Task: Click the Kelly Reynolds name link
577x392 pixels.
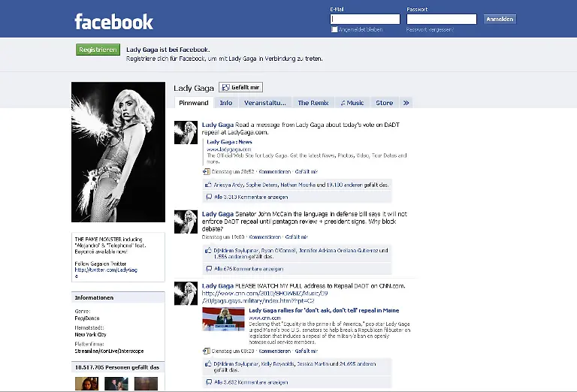Action: click(277, 364)
